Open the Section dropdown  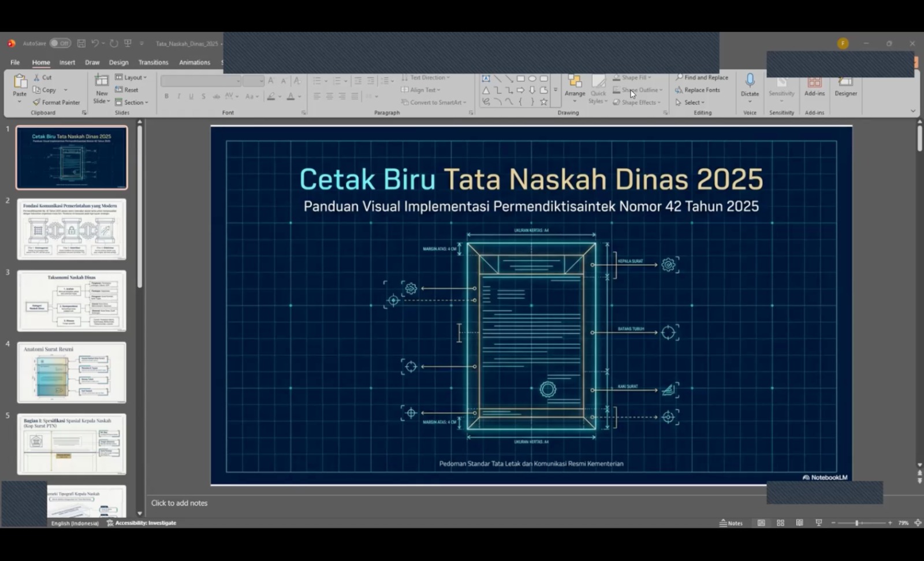click(x=132, y=102)
